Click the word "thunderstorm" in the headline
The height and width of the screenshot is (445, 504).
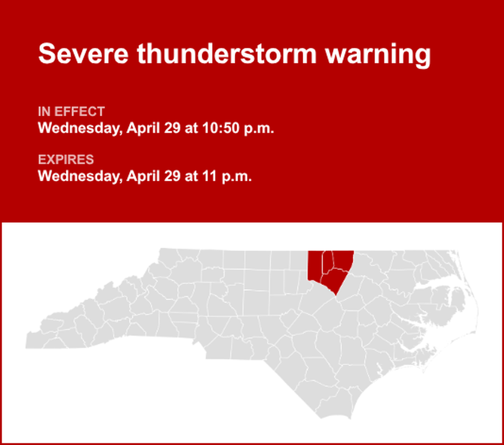(227, 54)
